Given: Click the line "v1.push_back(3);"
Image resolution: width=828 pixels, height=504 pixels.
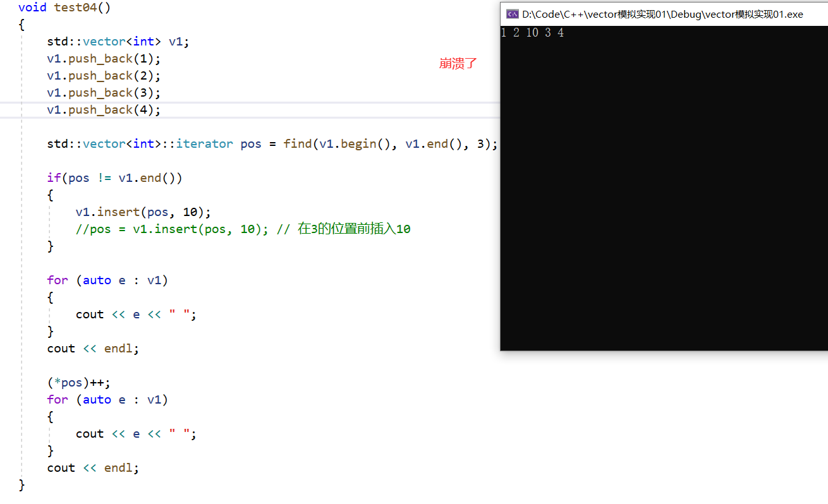Looking at the screenshot, I should 104,93.
